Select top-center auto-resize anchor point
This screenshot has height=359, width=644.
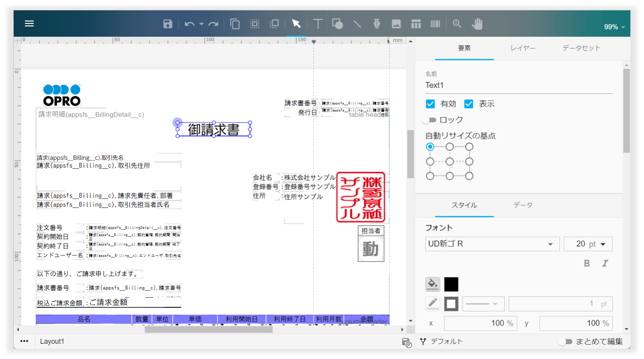450,147
